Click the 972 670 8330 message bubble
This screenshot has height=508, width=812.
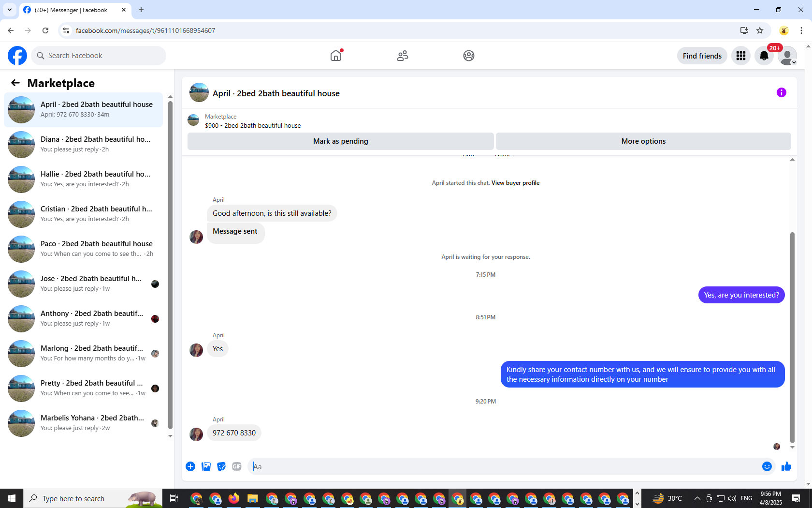point(234,433)
